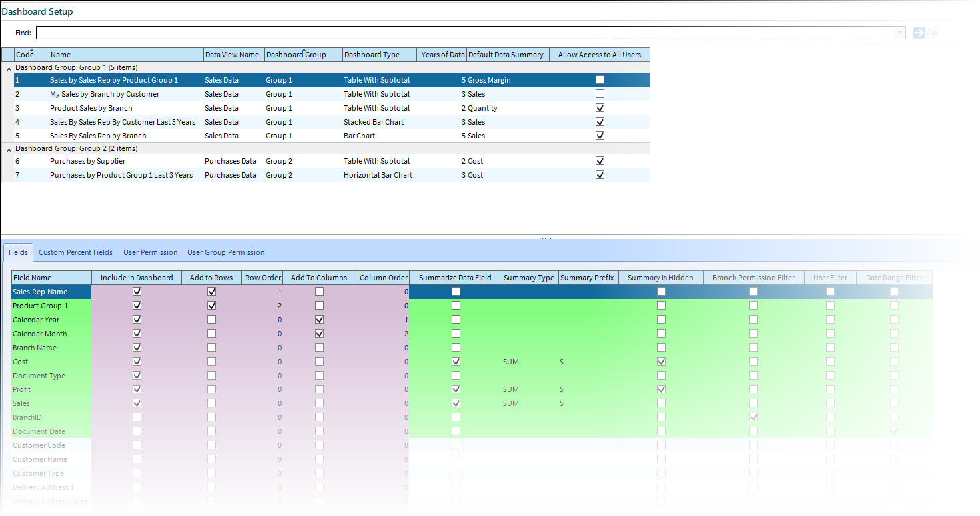Open the Fields tab
The height and width of the screenshot is (516, 980).
[19, 252]
